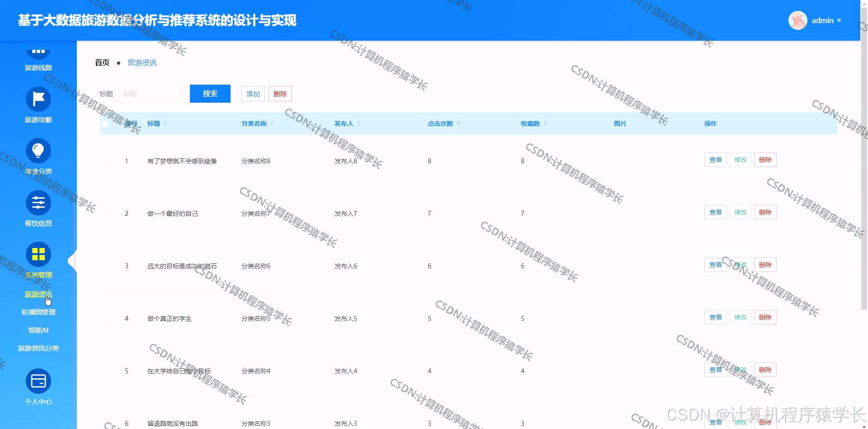
Task: Sort by 发布人 column arrows
Action: coord(359,123)
